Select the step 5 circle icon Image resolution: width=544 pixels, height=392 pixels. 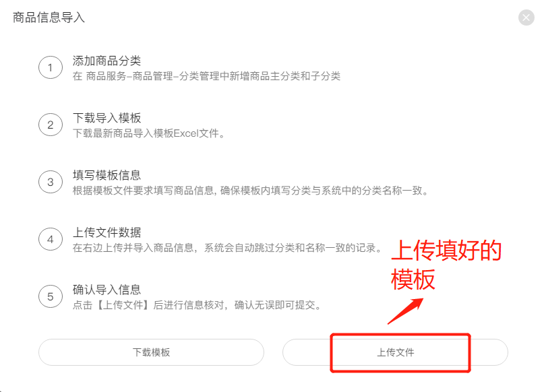(x=51, y=296)
